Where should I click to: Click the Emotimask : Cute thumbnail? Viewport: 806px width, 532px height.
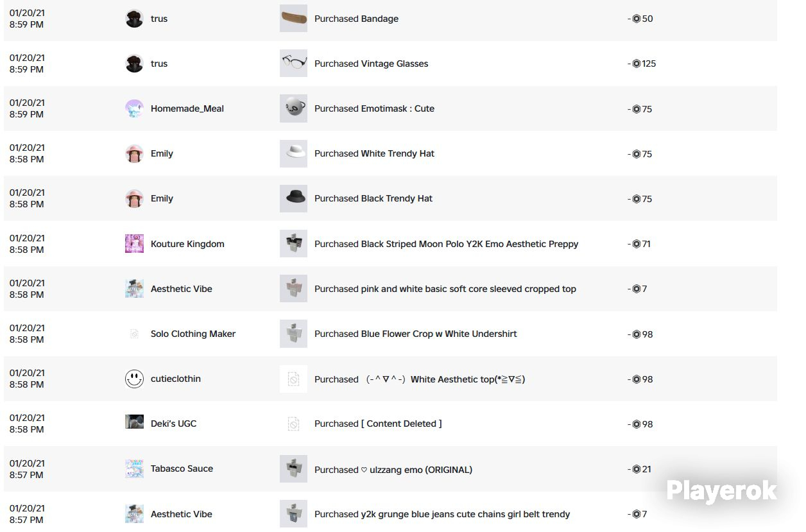click(293, 108)
